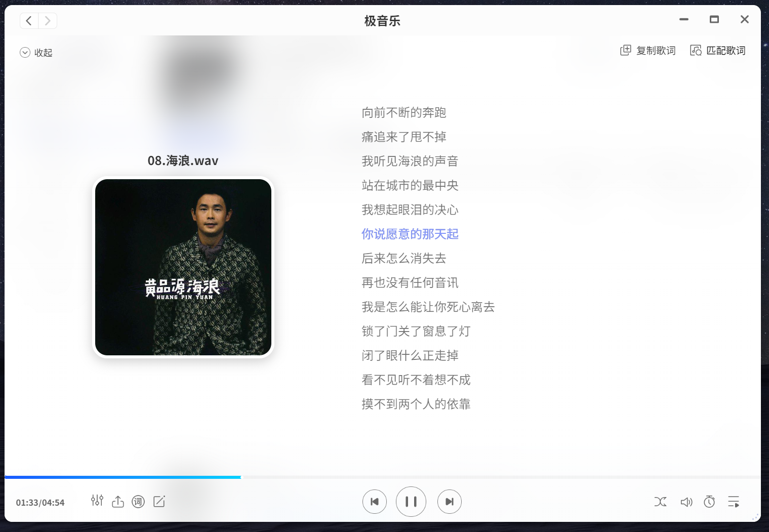The width and height of the screenshot is (769, 532).
Task: Click lyric line 我想起眼泪的决心
Action: coord(410,210)
